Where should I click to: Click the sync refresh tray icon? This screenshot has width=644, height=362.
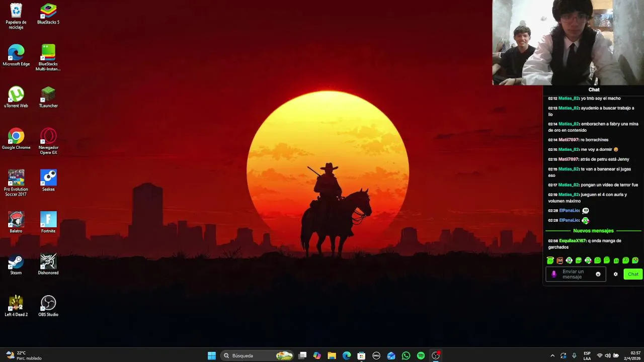(x=563, y=356)
